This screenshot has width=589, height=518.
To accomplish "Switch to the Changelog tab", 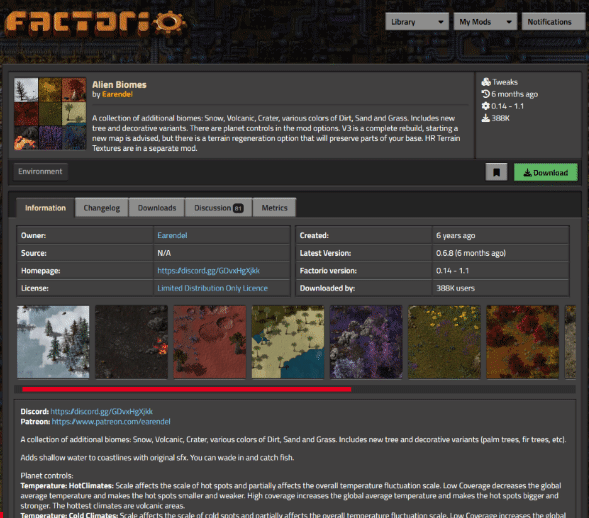I will pyautogui.click(x=102, y=208).
